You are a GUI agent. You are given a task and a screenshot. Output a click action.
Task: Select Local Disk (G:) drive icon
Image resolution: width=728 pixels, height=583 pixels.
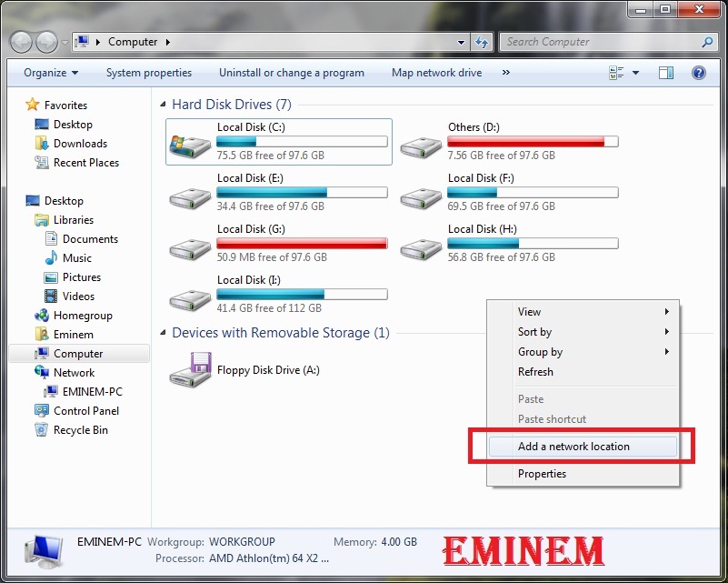tap(190, 249)
